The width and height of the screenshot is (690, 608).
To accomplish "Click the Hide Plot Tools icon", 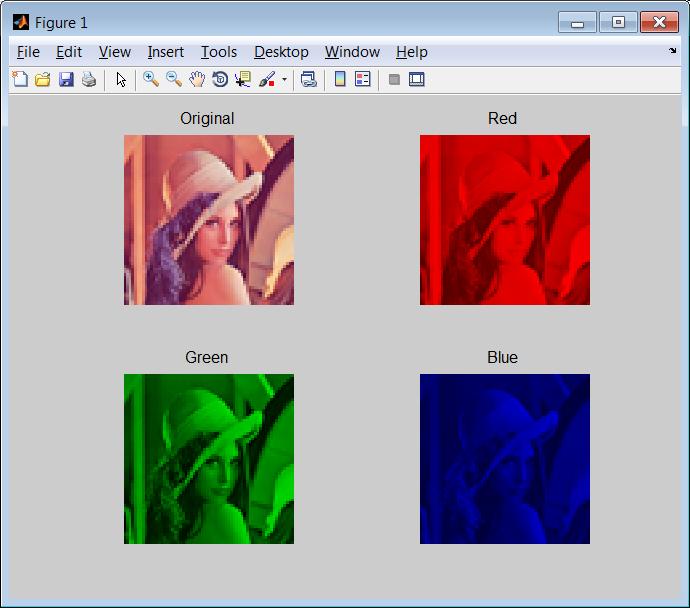I will point(394,80).
